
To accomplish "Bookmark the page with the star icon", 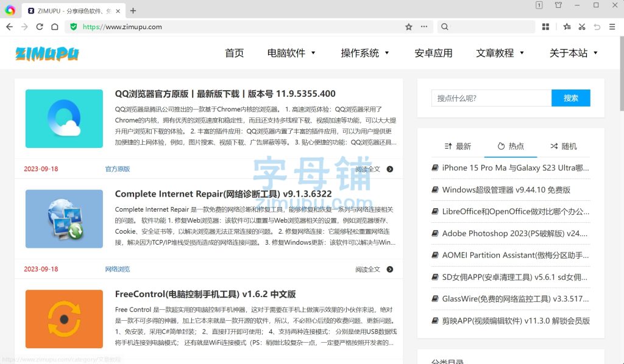I will coord(409,27).
